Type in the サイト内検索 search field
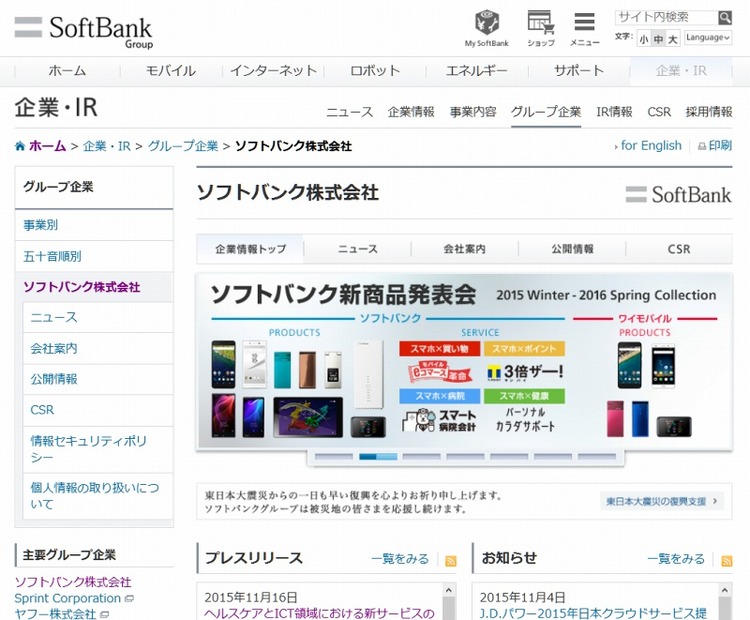The image size is (750, 620). tap(666, 18)
